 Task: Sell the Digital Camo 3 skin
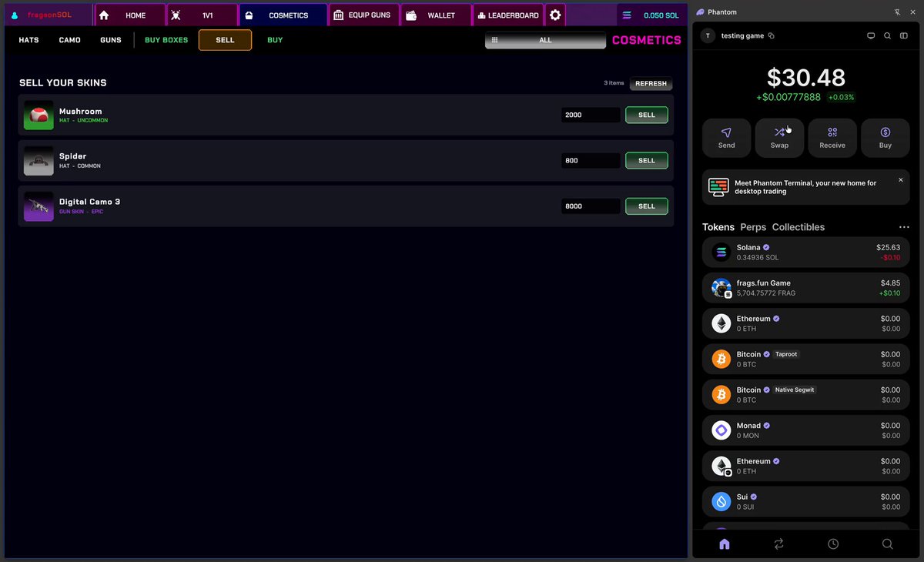pos(647,206)
